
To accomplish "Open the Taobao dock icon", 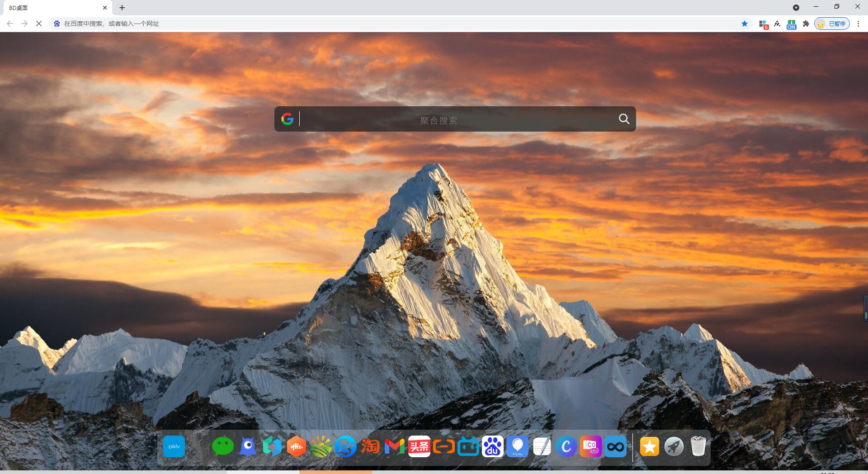I will 370,446.
